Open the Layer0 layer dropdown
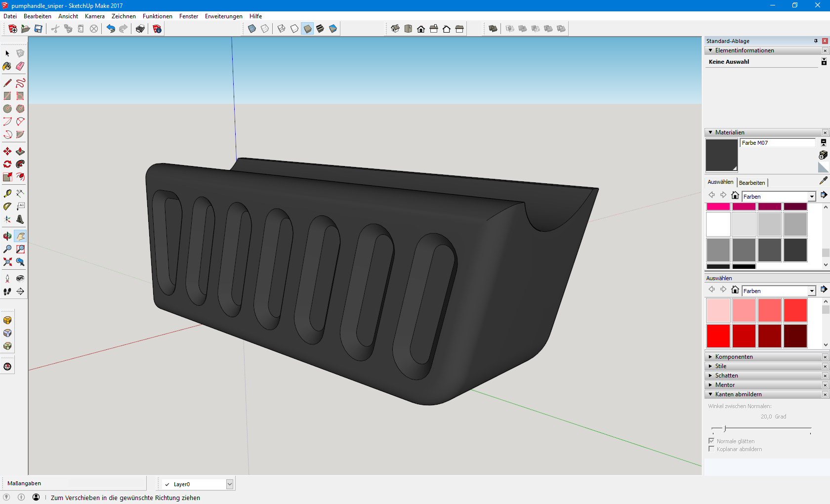This screenshot has width=830, height=504. pyautogui.click(x=230, y=484)
